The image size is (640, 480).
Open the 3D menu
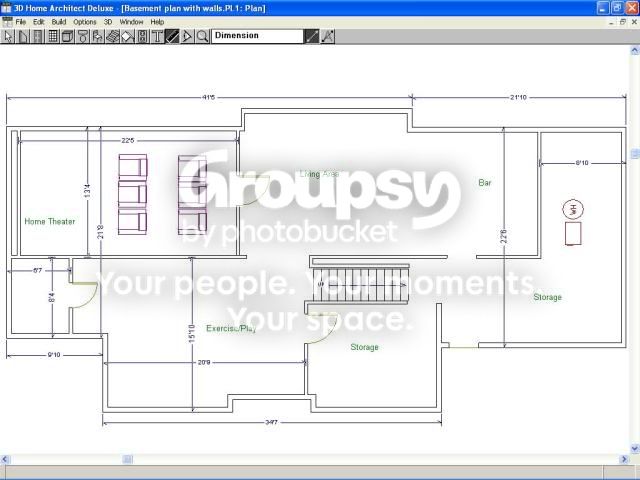[x=108, y=22]
